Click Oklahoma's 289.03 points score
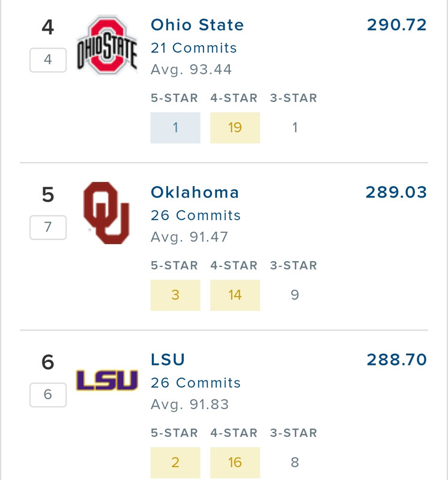 point(396,193)
